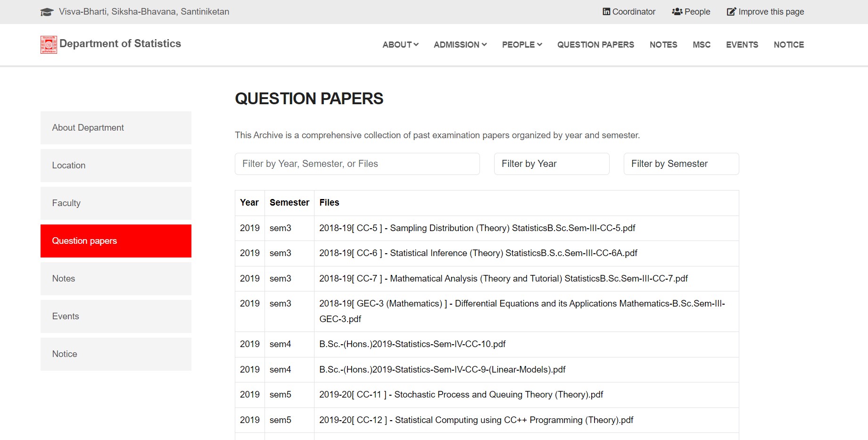Select Location in the left sidebar
This screenshot has height=440, width=868.
tap(116, 166)
